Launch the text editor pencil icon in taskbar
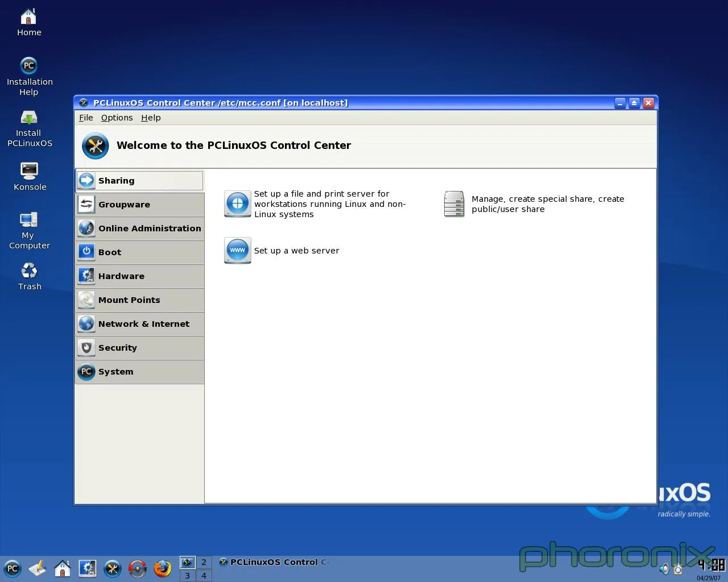 [38, 568]
